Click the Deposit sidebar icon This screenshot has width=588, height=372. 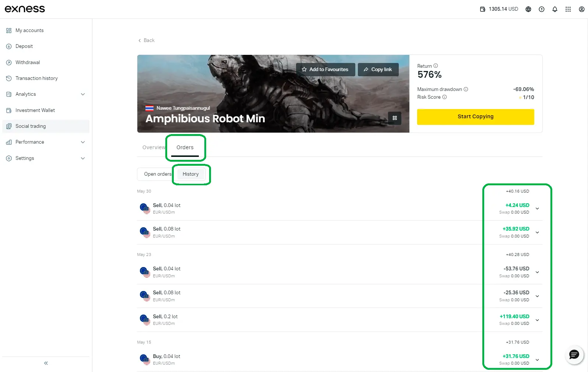click(x=9, y=46)
